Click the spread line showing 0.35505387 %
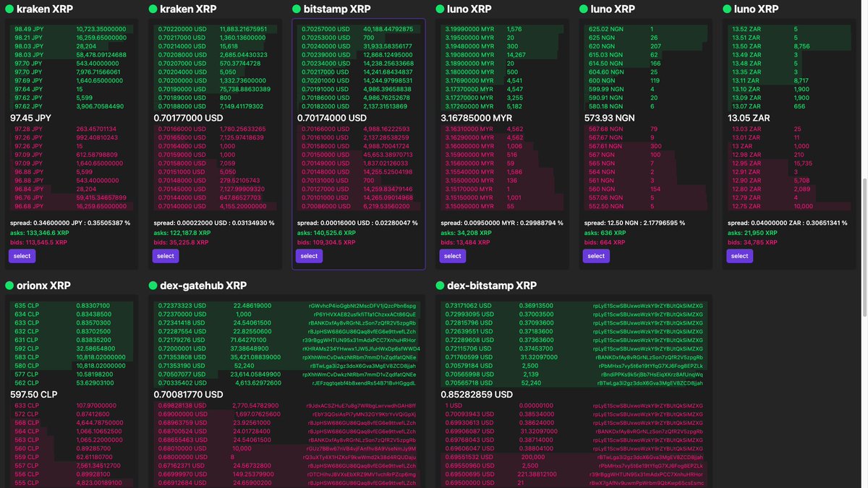 [70, 223]
